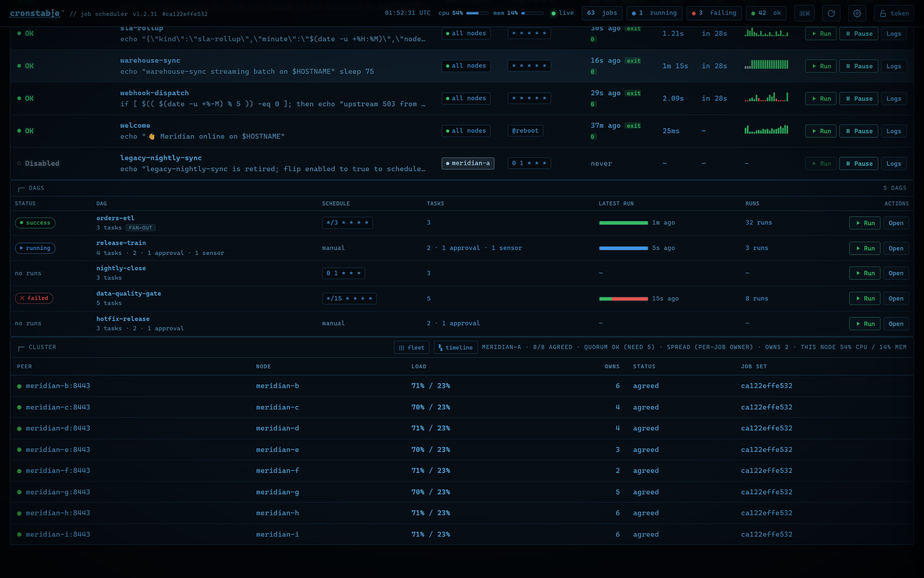Run the webhook-dispatch job

coord(821,99)
